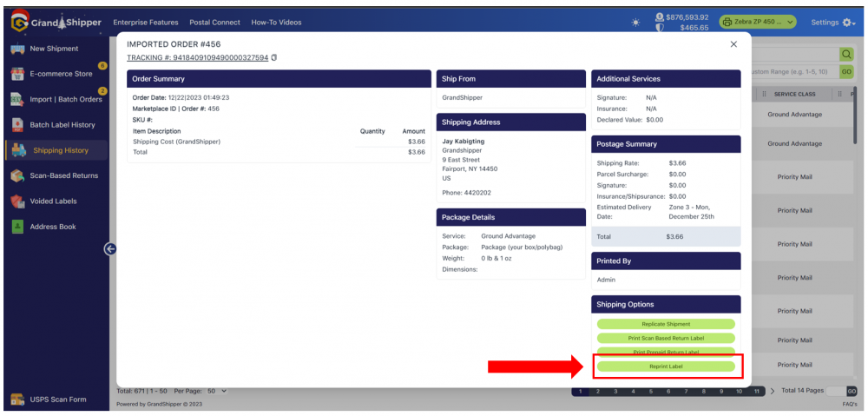
Task: Click Replicate Shipment button
Action: (666, 324)
